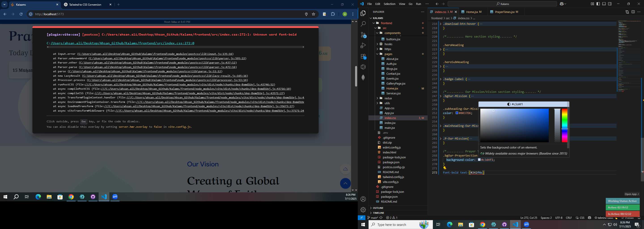Screen dimensions: 644x229
Task: Expand the TIMELINE section
Action: tap(379, 213)
